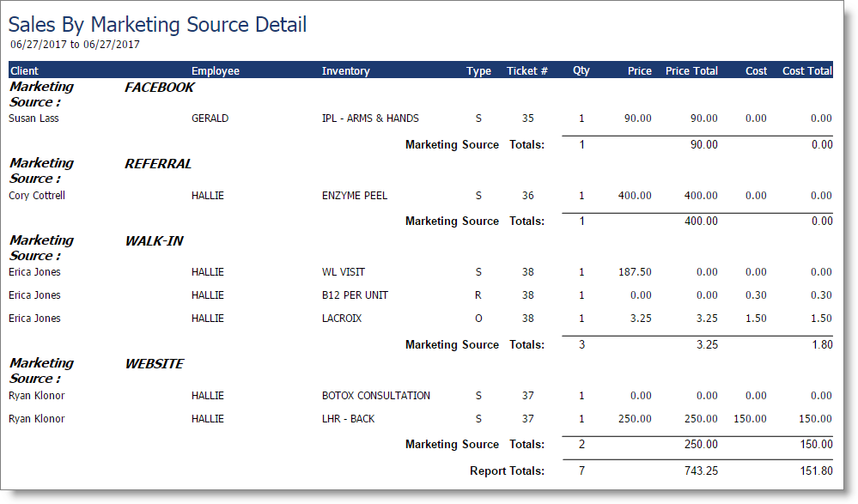Click the Client column header

click(x=23, y=70)
